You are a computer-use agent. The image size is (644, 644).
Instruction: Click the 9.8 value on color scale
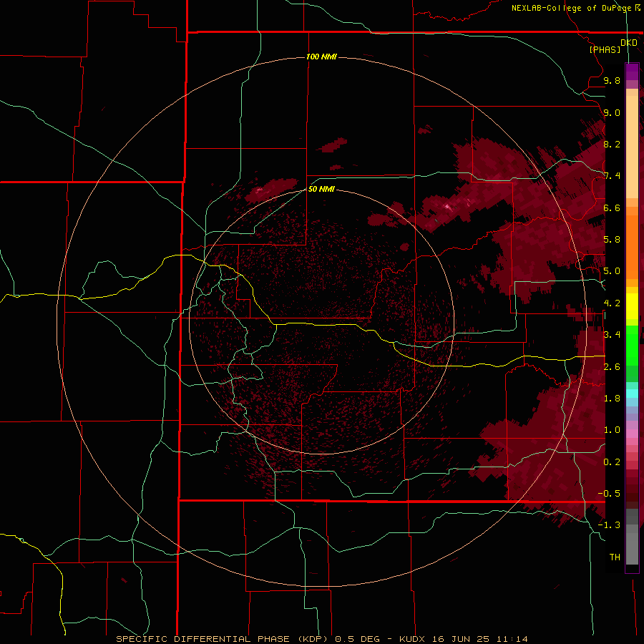pos(612,80)
